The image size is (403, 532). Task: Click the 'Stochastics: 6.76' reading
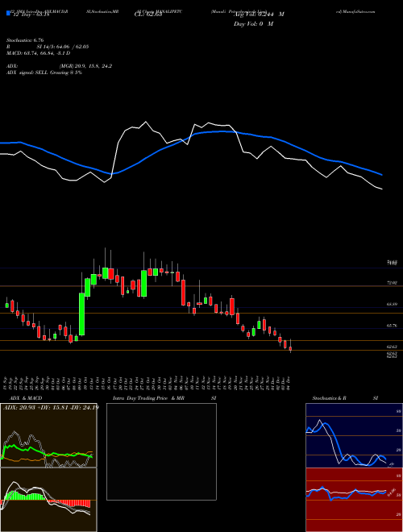pos(25,40)
